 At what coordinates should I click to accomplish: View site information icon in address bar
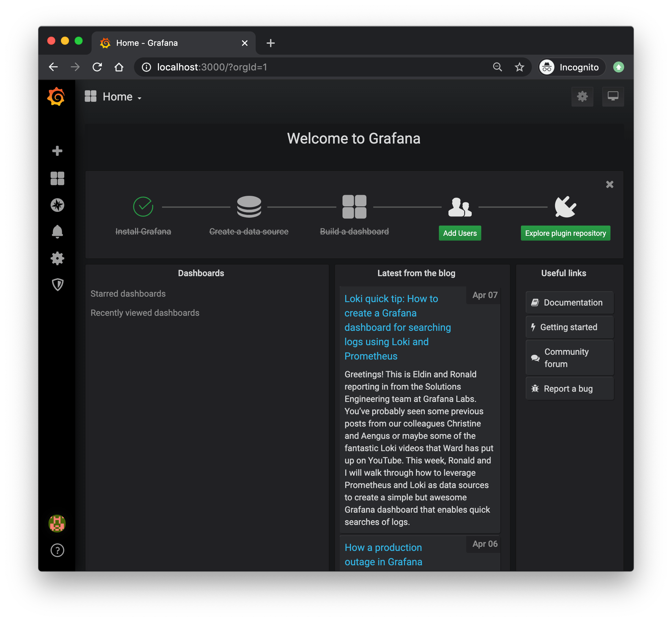click(146, 67)
